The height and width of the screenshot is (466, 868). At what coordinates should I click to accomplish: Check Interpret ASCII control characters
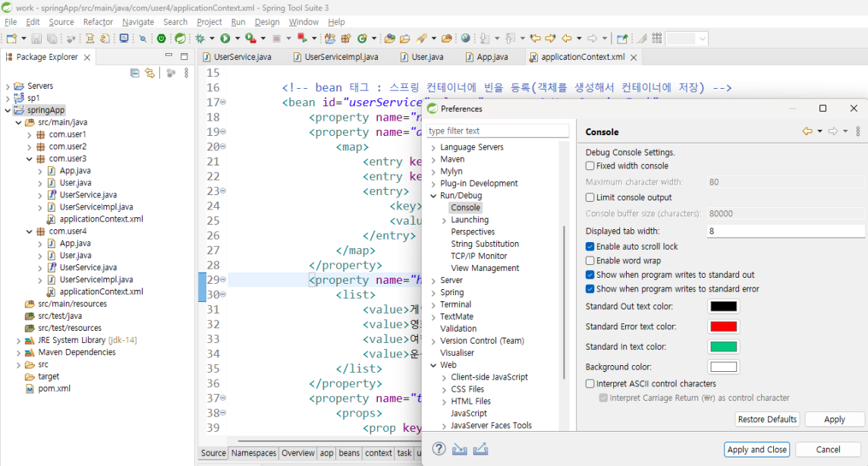tap(590, 383)
